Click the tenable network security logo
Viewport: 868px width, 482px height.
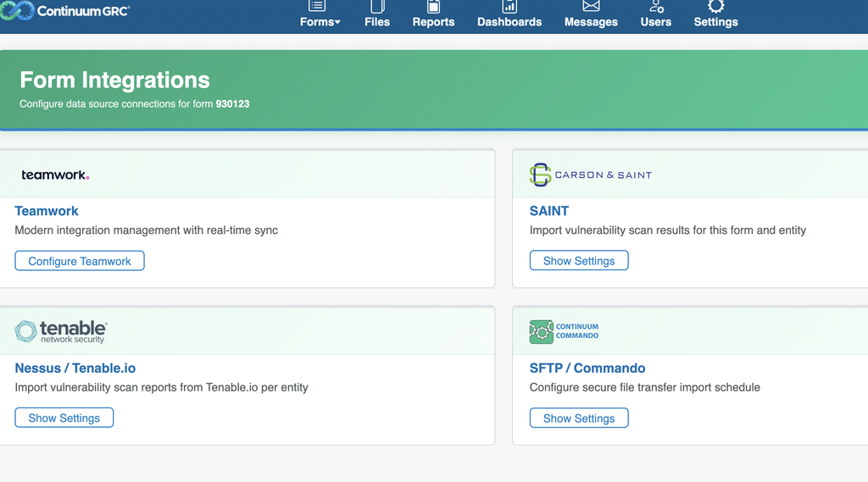click(x=61, y=331)
